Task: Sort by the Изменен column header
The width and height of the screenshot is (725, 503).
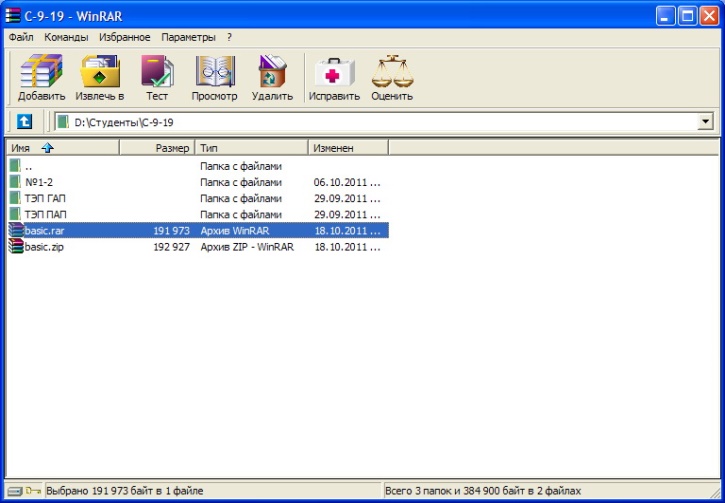Action: [348, 148]
